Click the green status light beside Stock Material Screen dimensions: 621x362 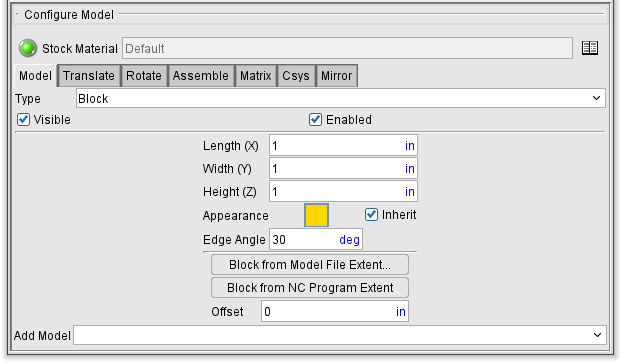pyautogui.click(x=28, y=48)
